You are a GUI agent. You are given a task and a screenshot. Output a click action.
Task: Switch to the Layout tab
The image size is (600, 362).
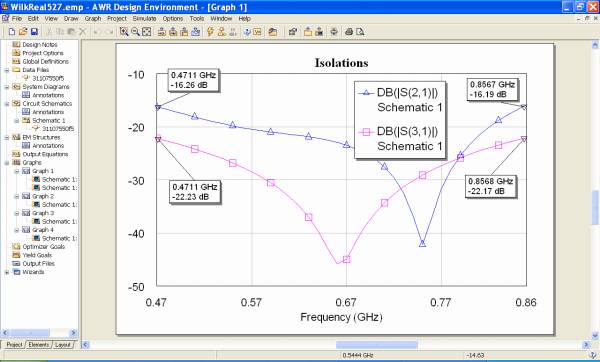63,345
